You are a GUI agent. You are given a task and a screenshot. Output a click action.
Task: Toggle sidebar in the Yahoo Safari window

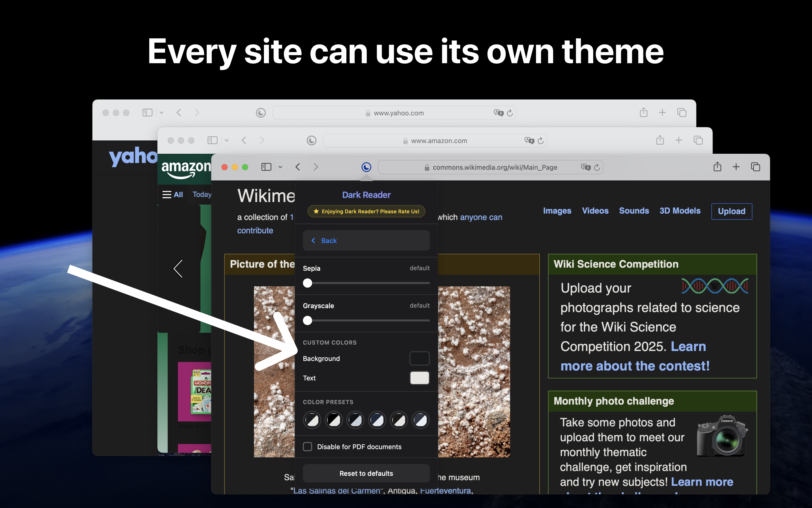point(147,113)
